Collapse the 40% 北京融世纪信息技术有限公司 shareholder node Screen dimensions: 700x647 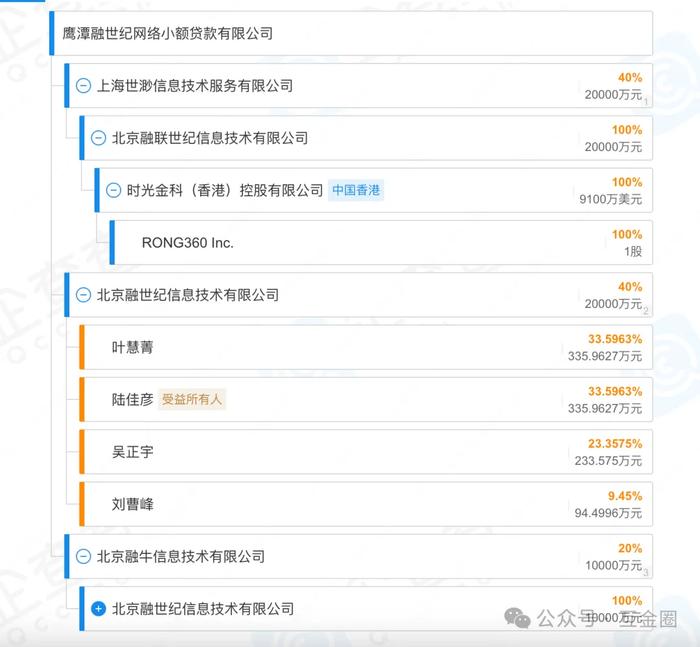[83, 295]
